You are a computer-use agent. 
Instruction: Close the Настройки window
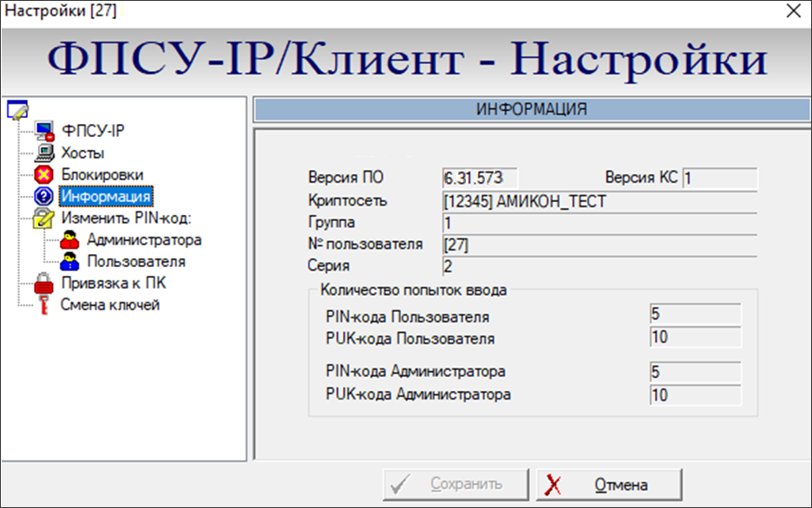coord(791,11)
